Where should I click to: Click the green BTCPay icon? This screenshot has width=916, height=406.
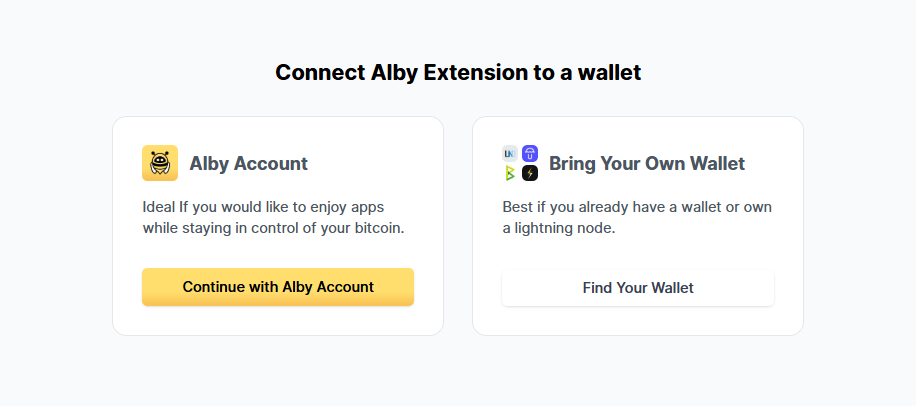point(510,173)
